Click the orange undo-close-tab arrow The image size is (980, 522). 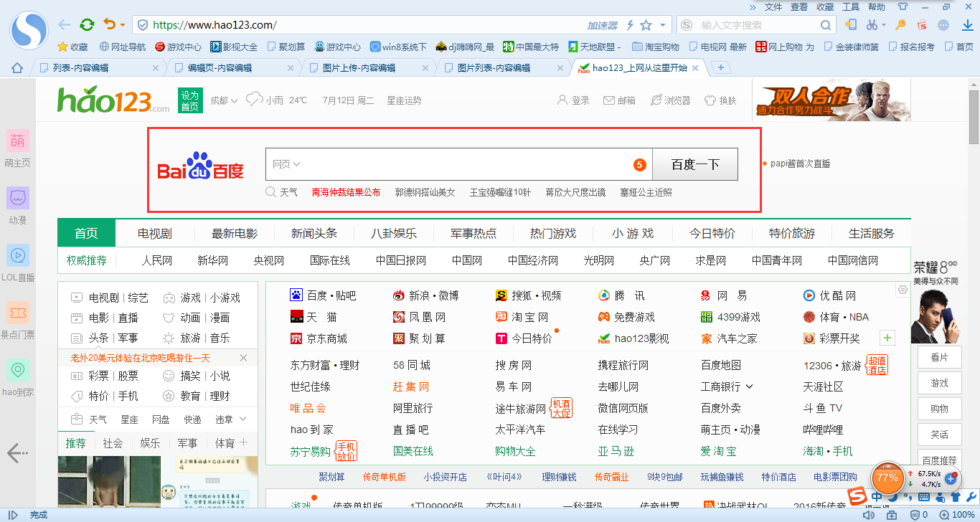109,24
